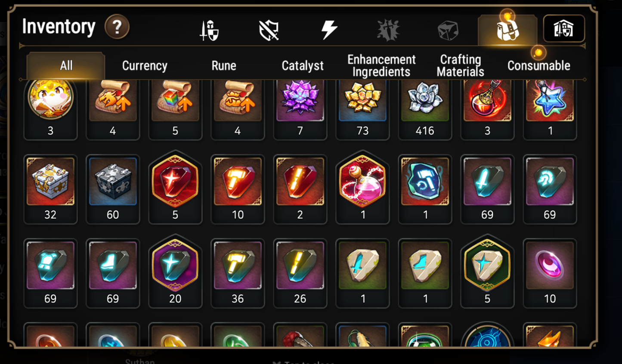Open the Inventory help question mark
The image size is (622, 364).
pyautogui.click(x=117, y=27)
